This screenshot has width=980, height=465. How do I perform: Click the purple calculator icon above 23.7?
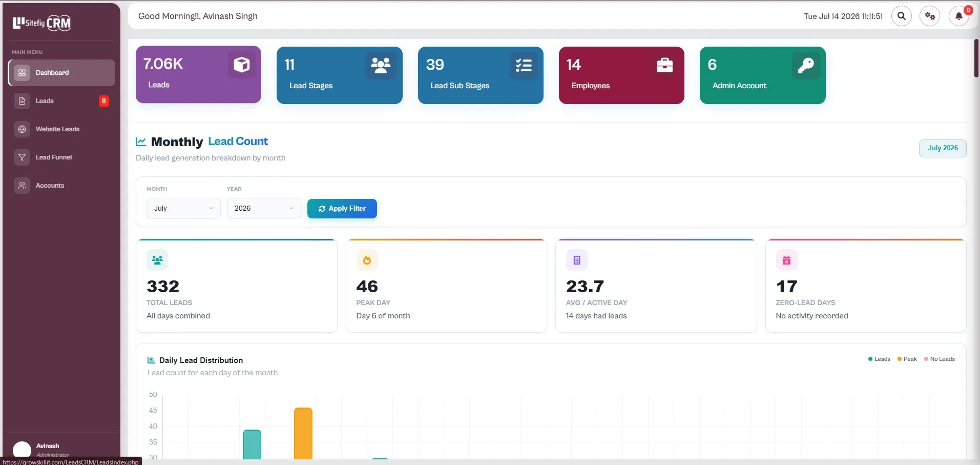click(x=577, y=260)
